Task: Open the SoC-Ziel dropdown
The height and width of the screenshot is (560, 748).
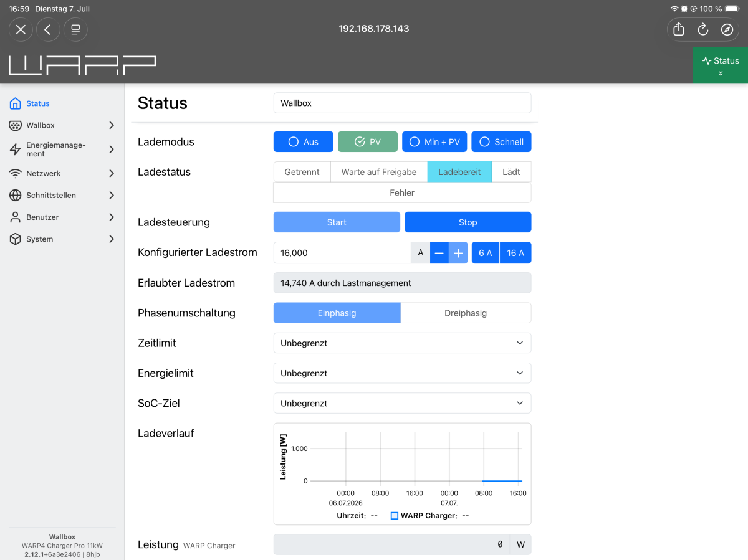Action: pyautogui.click(x=402, y=403)
